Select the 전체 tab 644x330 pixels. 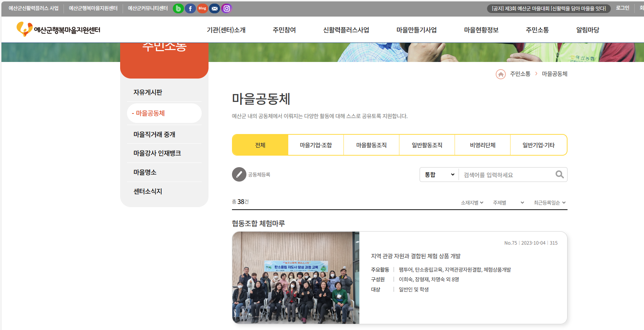(x=260, y=145)
